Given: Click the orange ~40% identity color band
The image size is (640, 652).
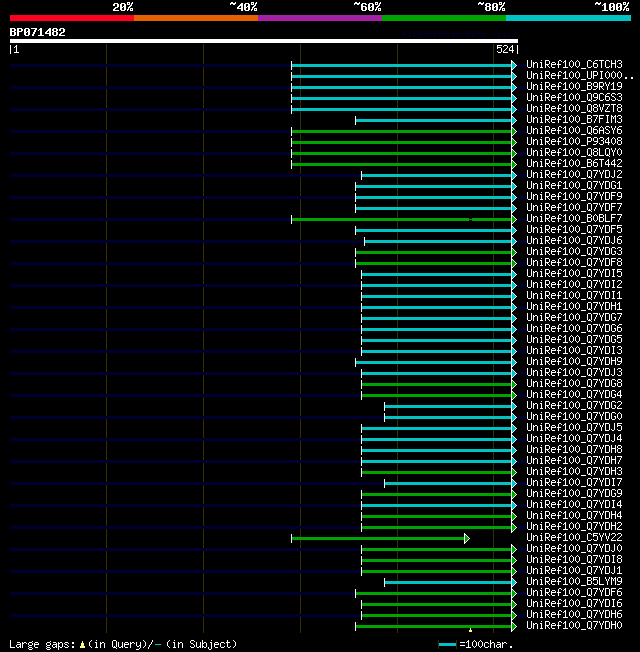Looking at the screenshot, I should (x=196, y=18).
